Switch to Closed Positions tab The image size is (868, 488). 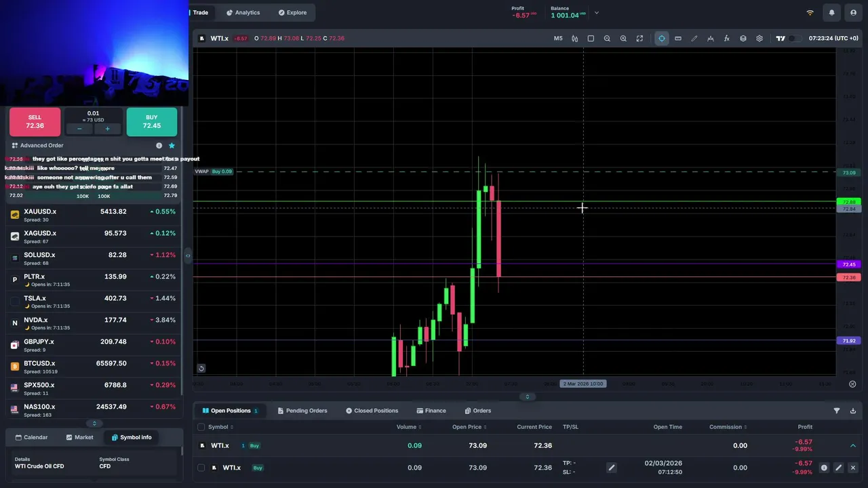tap(372, 411)
